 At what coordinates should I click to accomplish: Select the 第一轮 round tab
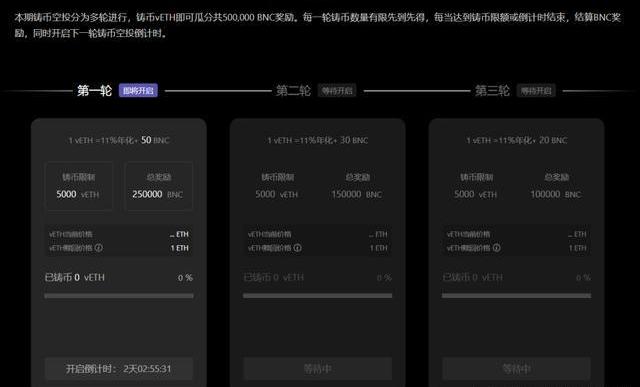pyautogui.click(x=94, y=91)
